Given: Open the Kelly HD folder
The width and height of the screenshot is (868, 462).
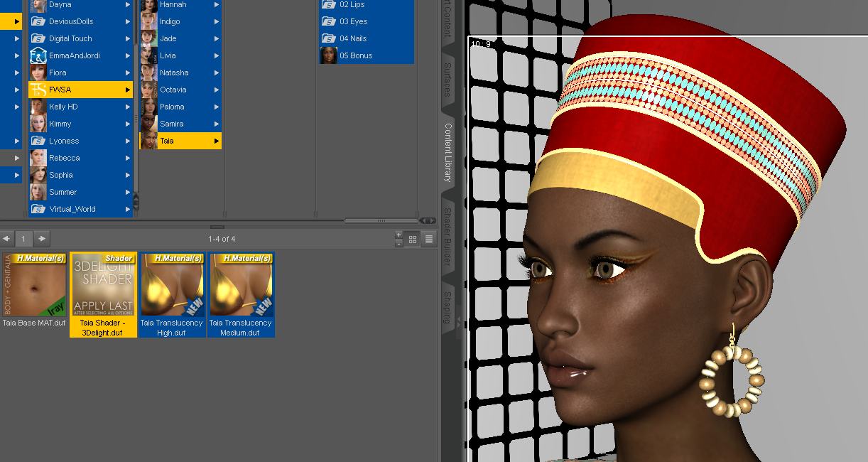Looking at the screenshot, I should point(80,107).
